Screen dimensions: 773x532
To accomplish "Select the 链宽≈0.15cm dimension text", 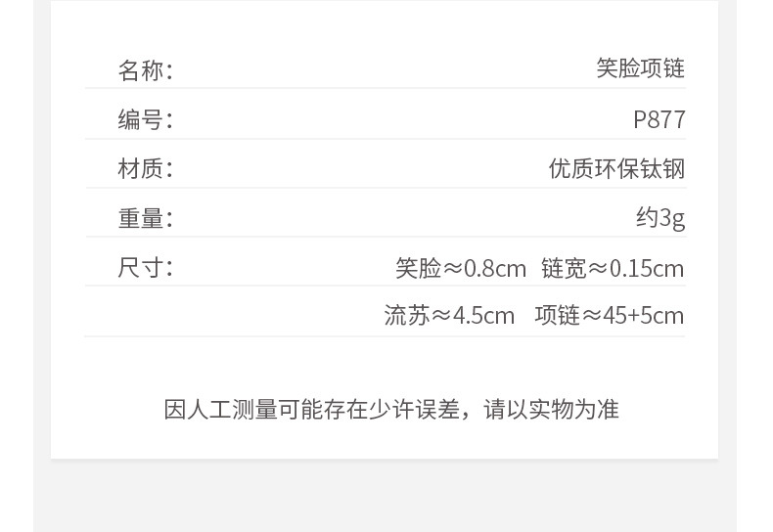I will coord(613,268).
